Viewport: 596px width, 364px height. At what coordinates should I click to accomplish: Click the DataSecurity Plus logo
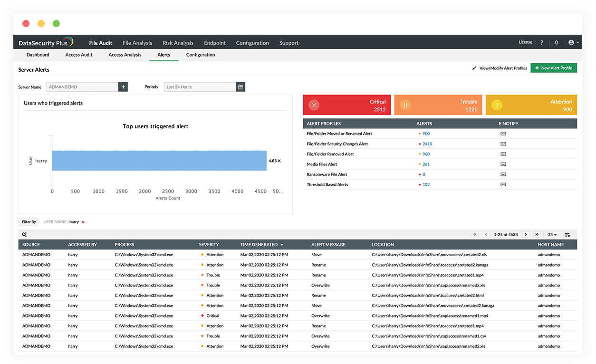46,42
